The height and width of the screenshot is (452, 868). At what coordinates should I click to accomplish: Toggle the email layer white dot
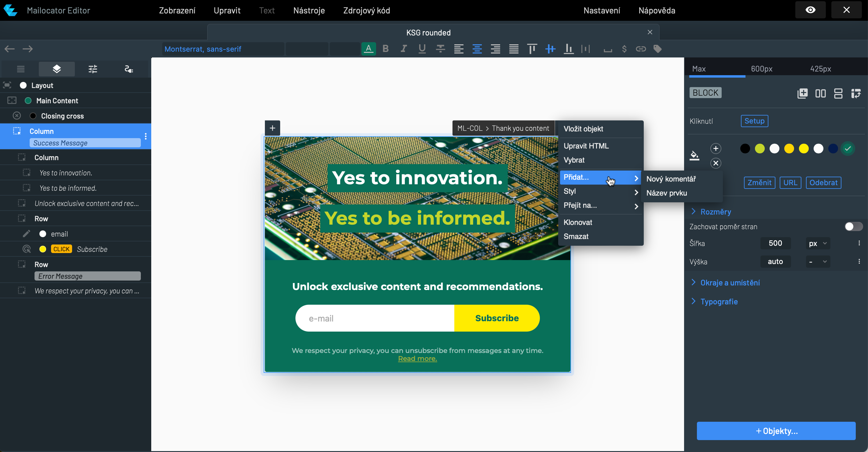point(42,233)
